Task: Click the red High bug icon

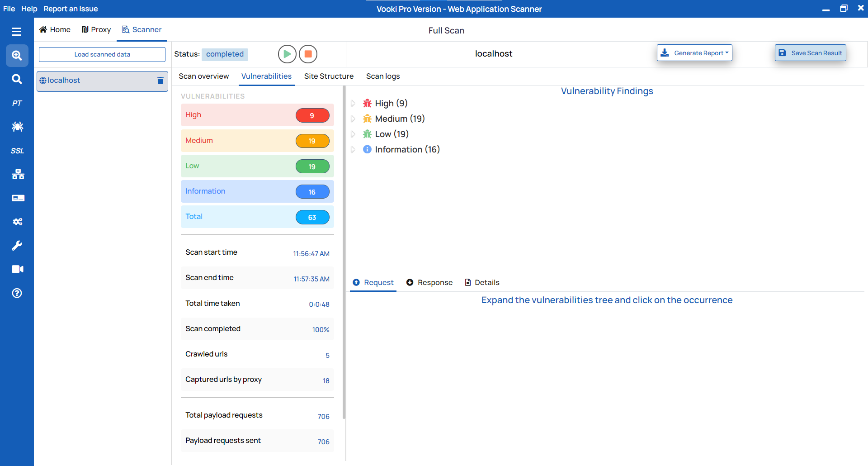Action: click(367, 103)
